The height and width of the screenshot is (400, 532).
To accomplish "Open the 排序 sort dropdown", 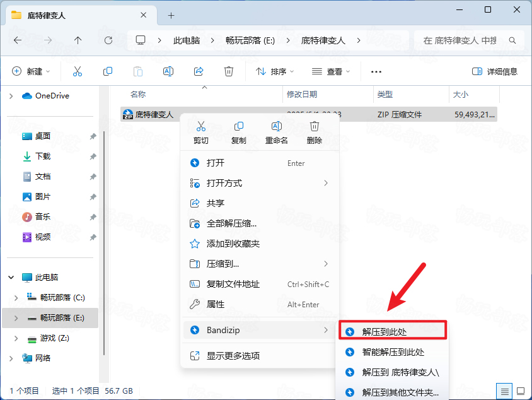I will tap(274, 71).
